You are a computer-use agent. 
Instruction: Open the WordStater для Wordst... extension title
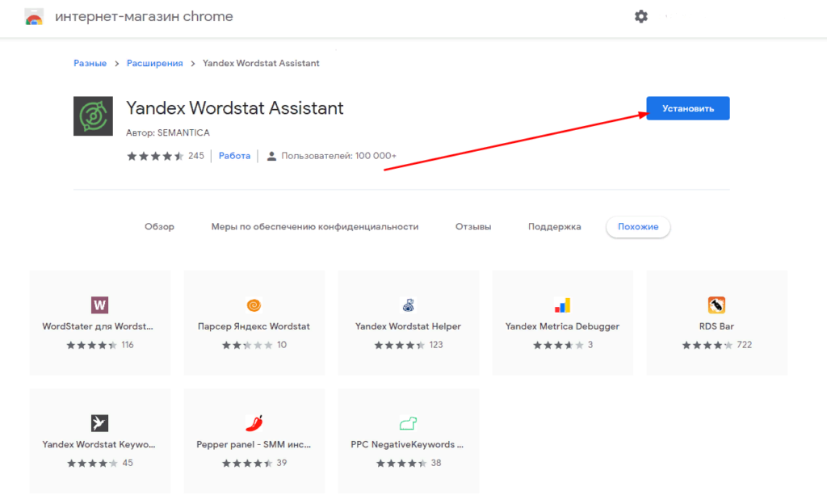(98, 326)
